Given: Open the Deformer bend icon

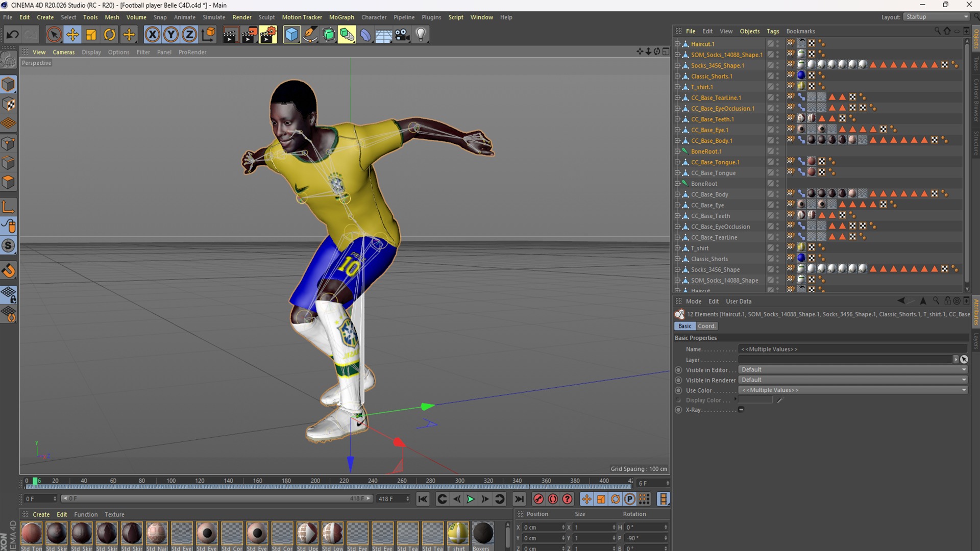Looking at the screenshot, I should pyautogui.click(x=365, y=35).
